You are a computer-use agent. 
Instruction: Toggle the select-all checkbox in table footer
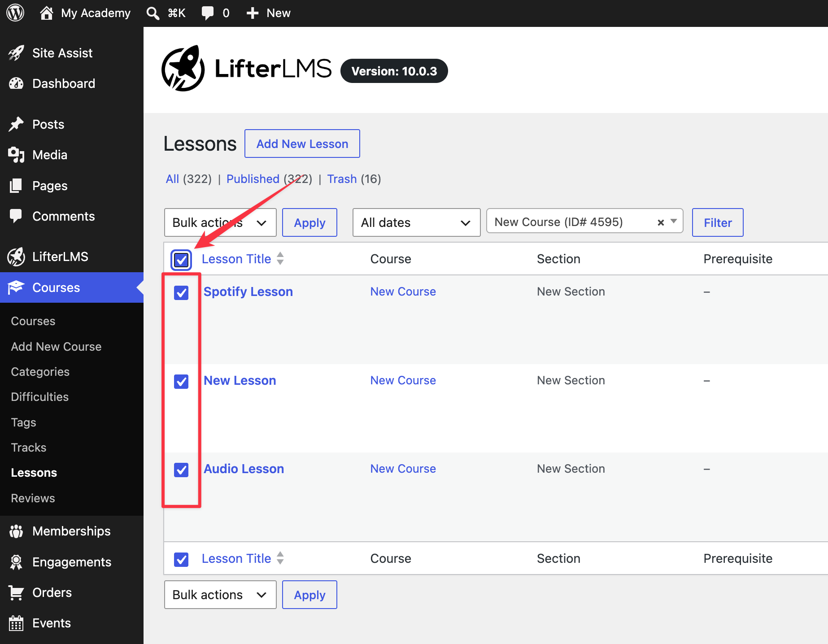(181, 559)
